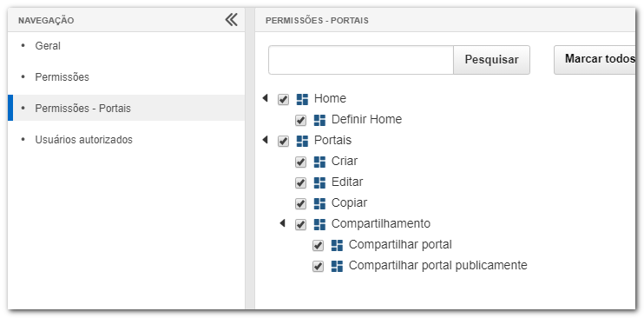Image resolution: width=644 pixels, height=318 pixels.
Task: Click the portal icon beside Copiar
Action: (319, 203)
